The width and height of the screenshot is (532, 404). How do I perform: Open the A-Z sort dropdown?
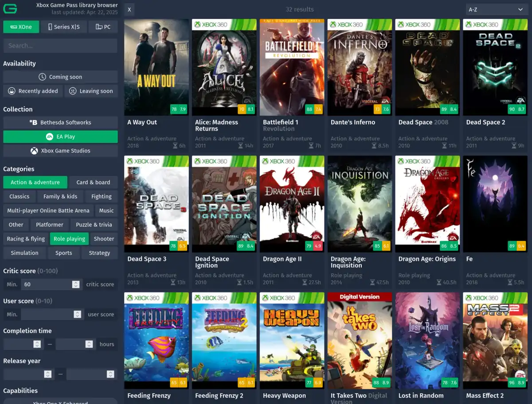pos(497,9)
